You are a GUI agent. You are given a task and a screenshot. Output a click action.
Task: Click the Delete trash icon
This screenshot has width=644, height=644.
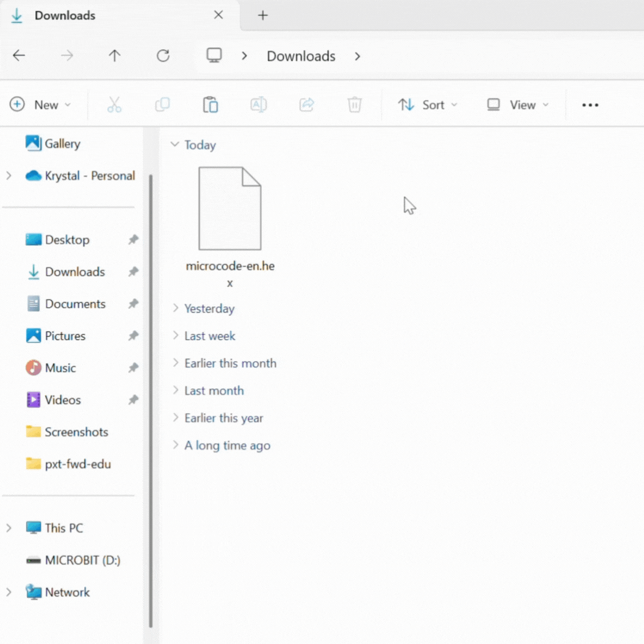tap(354, 105)
